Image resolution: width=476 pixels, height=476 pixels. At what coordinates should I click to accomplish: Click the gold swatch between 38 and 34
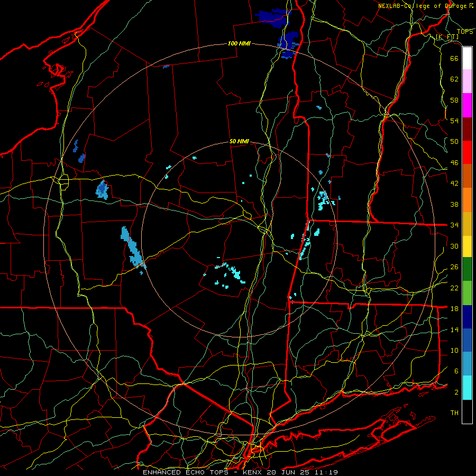pyautogui.click(x=467, y=224)
